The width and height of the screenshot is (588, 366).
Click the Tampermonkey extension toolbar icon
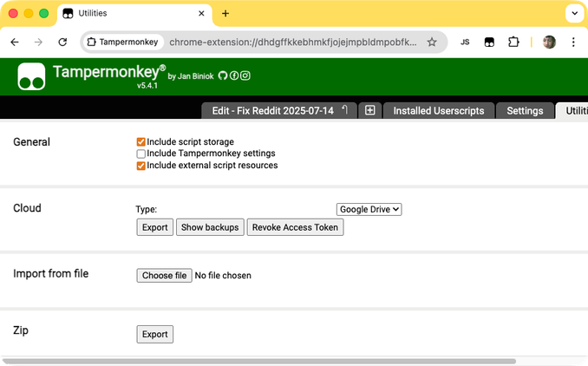pyautogui.click(x=489, y=42)
